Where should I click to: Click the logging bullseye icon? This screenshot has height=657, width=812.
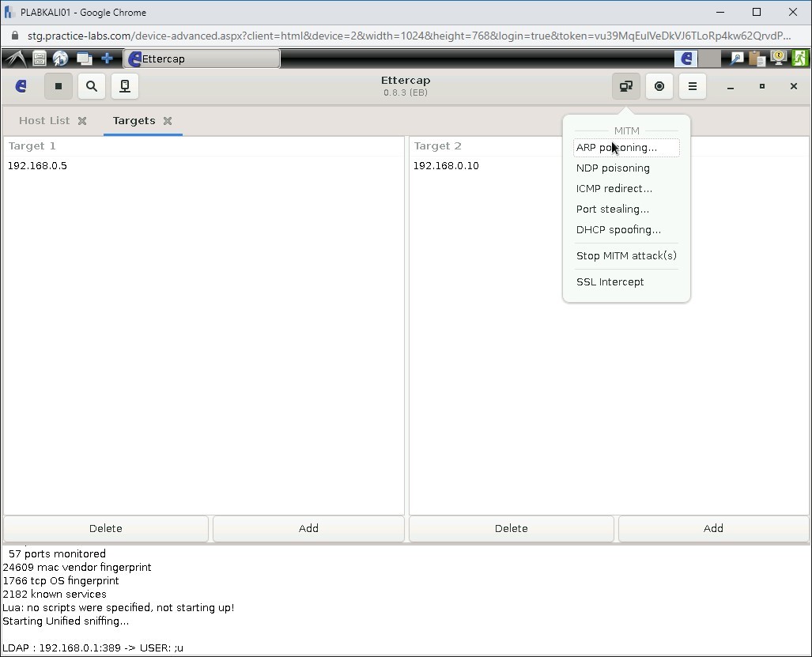[x=659, y=86]
